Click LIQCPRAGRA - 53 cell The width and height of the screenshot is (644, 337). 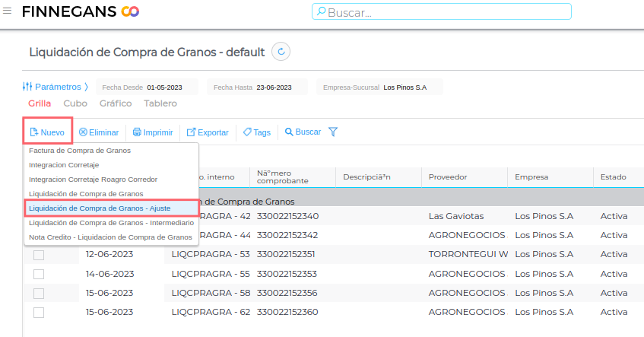tap(211, 254)
